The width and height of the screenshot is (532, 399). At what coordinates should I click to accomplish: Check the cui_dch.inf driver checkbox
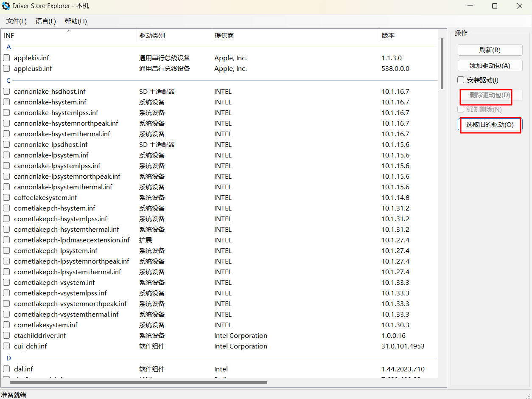click(x=6, y=346)
